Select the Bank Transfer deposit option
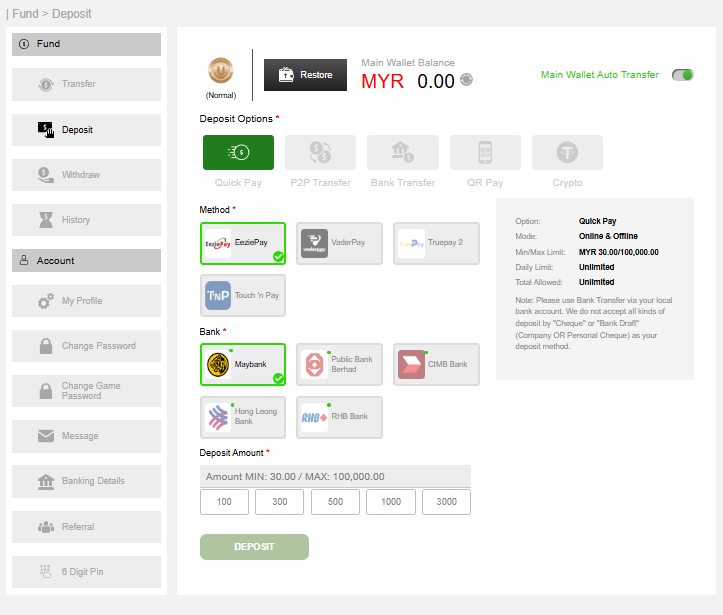This screenshot has height=615, width=723. (402, 152)
